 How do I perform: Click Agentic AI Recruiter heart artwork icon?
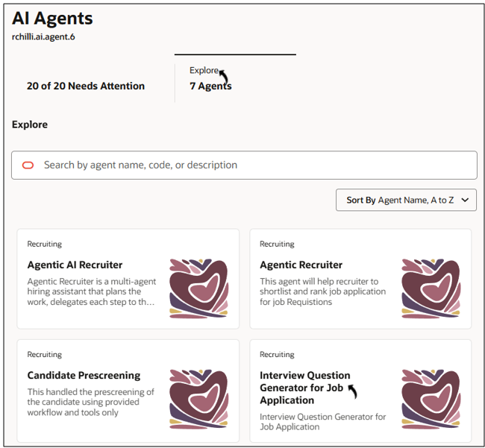pyautogui.click(x=198, y=289)
